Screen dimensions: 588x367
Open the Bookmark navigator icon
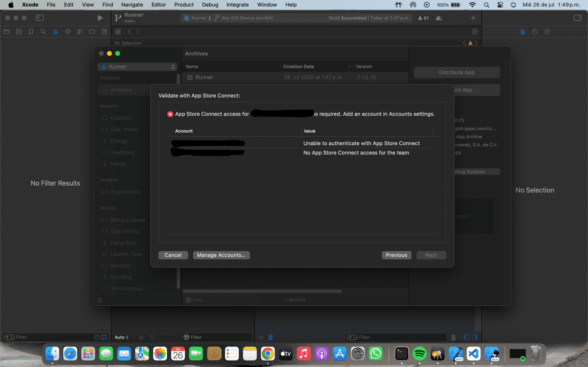click(x=31, y=32)
